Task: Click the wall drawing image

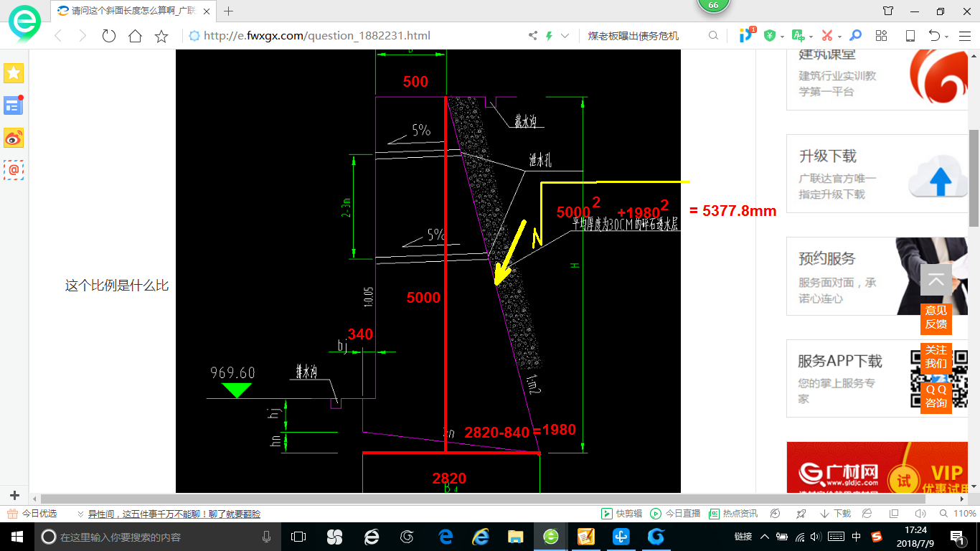Action: (x=428, y=270)
